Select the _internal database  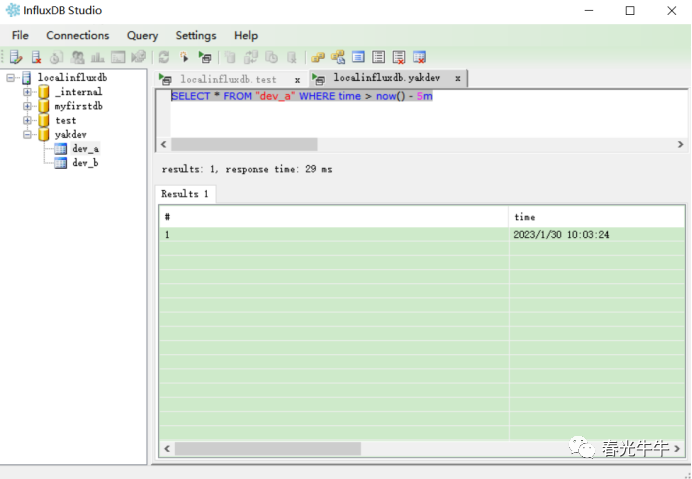click(x=79, y=92)
